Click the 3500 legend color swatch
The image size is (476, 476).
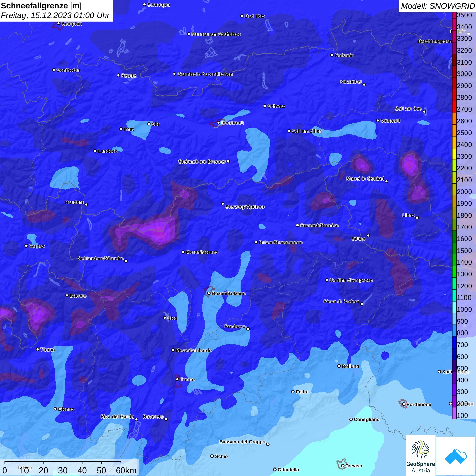click(454, 15)
